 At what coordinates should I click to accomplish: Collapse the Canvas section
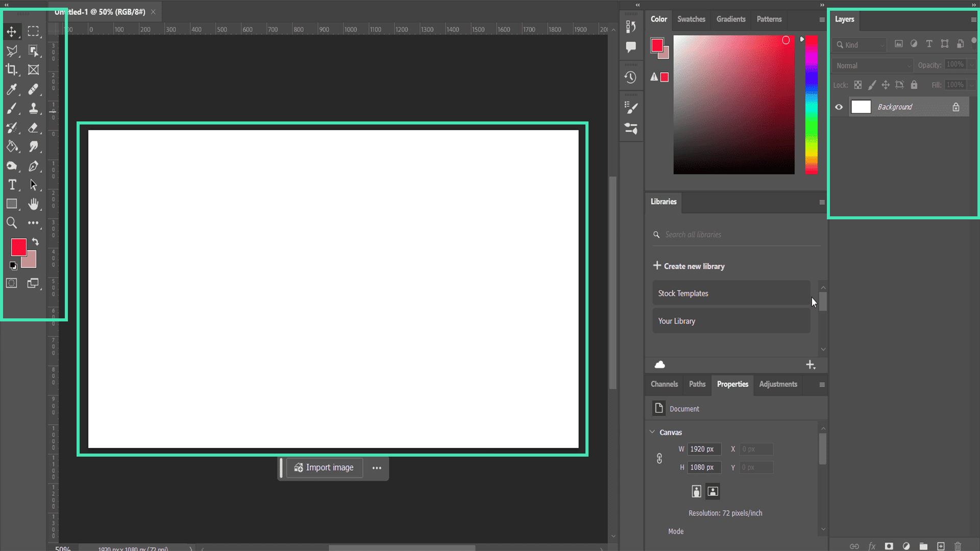(652, 432)
